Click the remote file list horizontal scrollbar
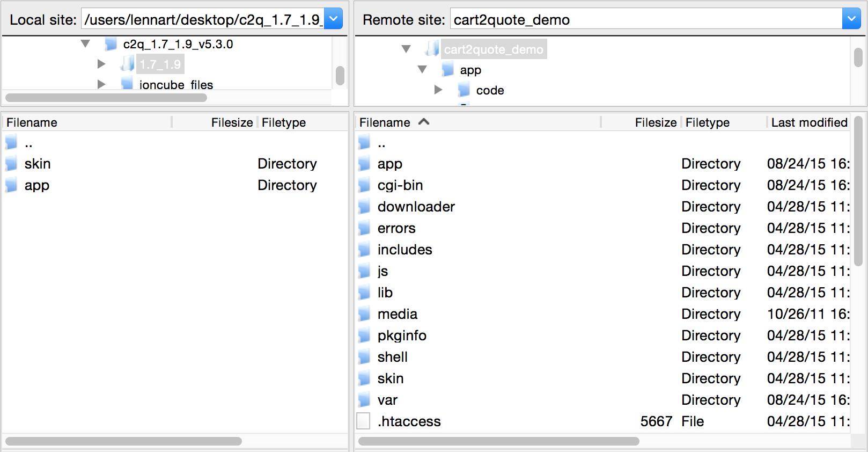The width and height of the screenshot is (868, 452). pos(499,441)
